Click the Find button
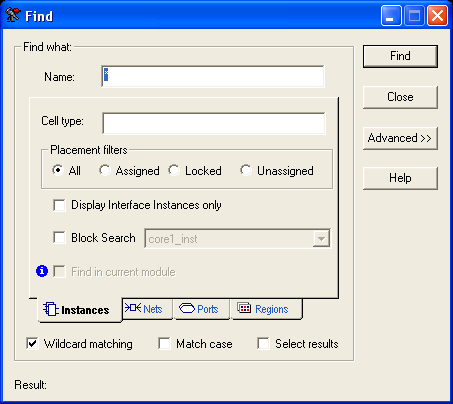The image size is (453, 404). point(400,56)
